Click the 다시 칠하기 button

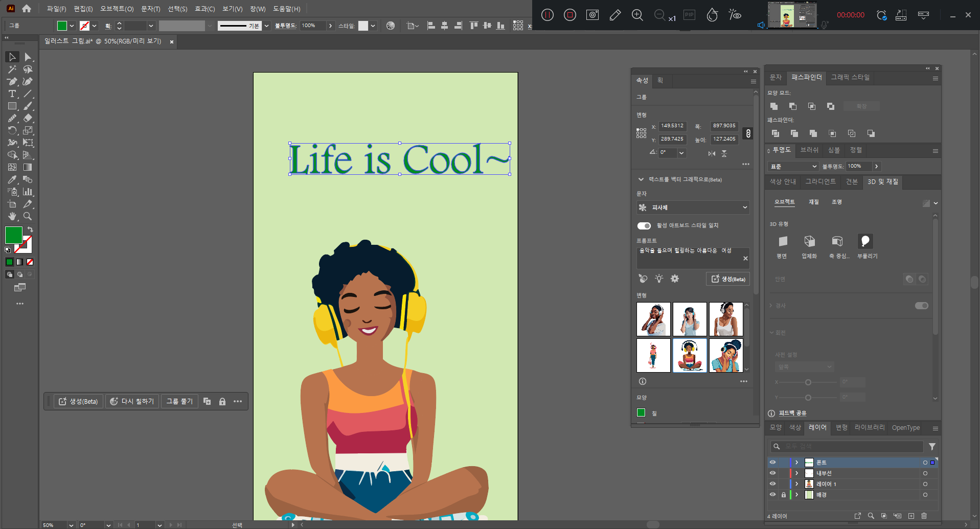132,402
